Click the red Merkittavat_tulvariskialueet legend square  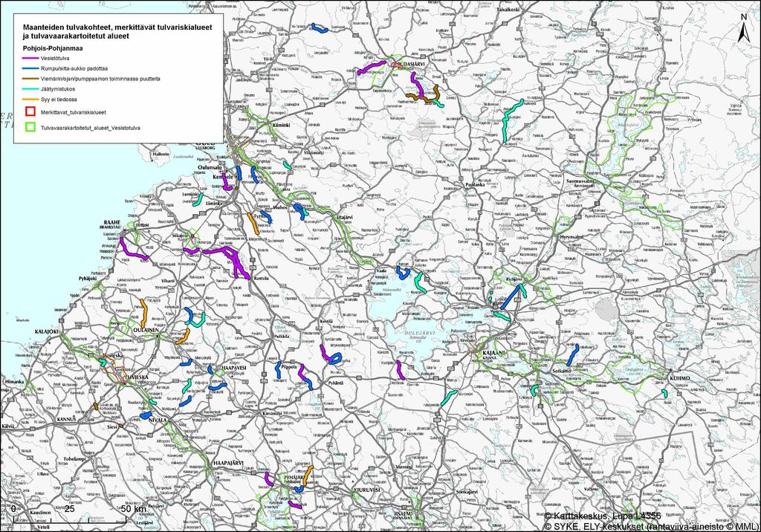click(x=30, y=111)
